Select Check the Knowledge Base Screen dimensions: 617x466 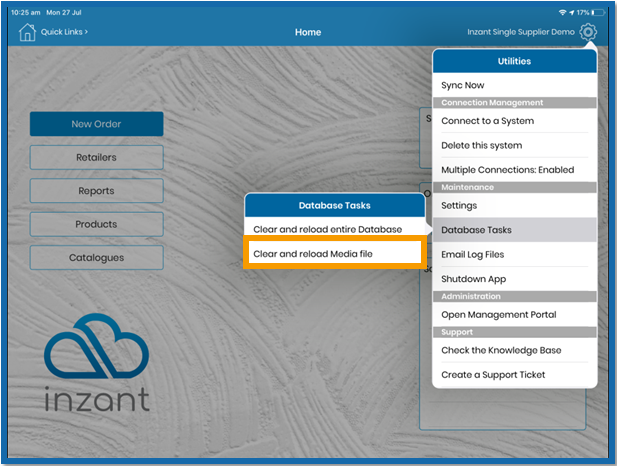tap(515, 350)
